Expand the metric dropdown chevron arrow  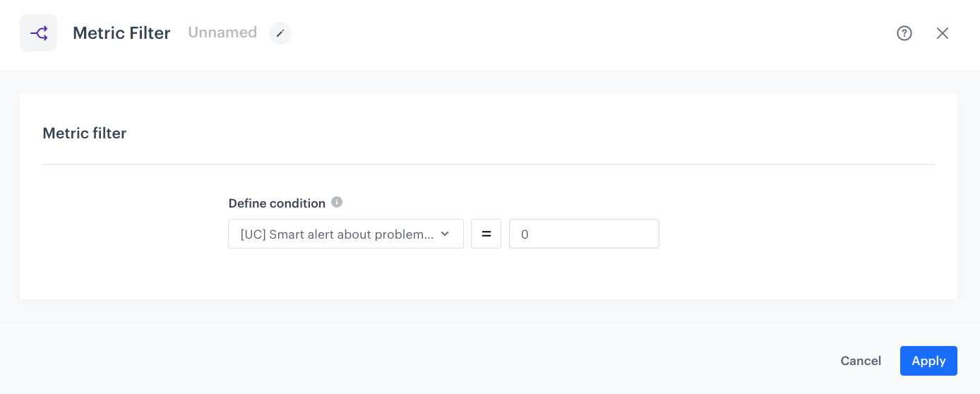[445, 234]
